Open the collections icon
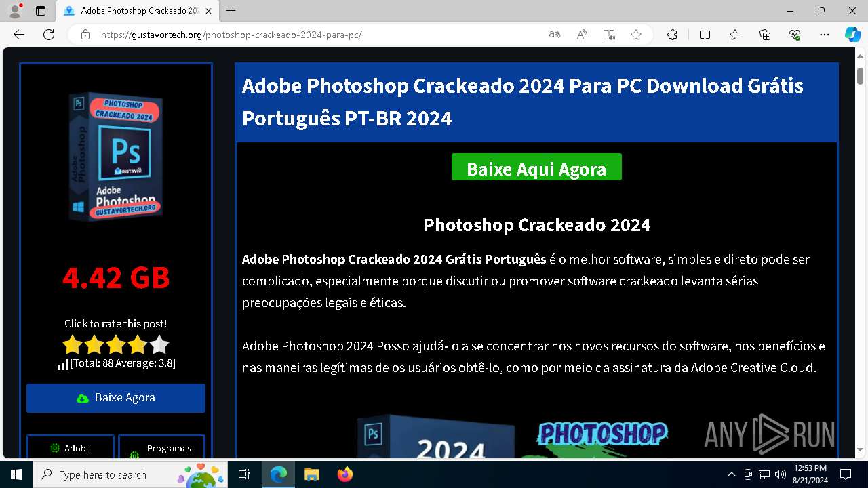Viewport: 868px width, 488px height. [765, 35]
